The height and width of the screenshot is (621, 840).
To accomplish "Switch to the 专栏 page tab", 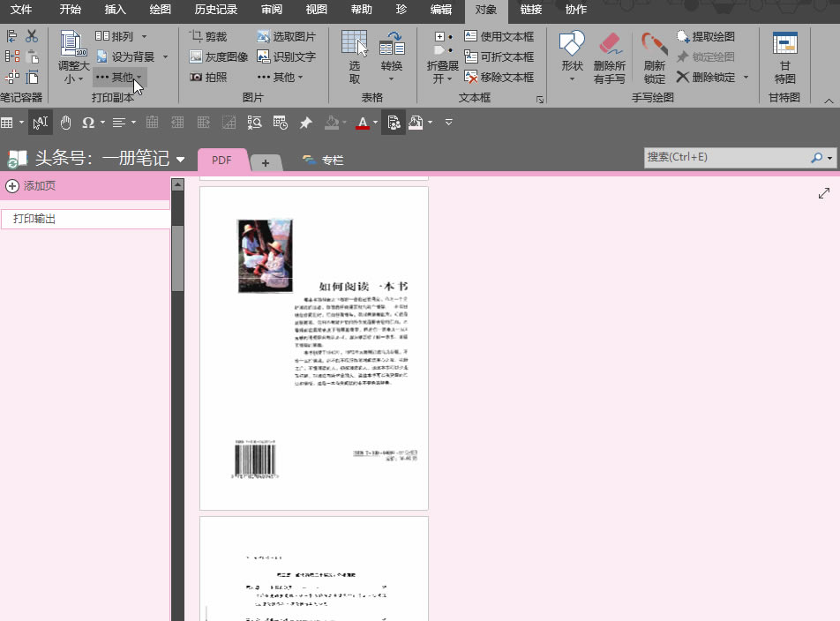I will click(332, 160).
